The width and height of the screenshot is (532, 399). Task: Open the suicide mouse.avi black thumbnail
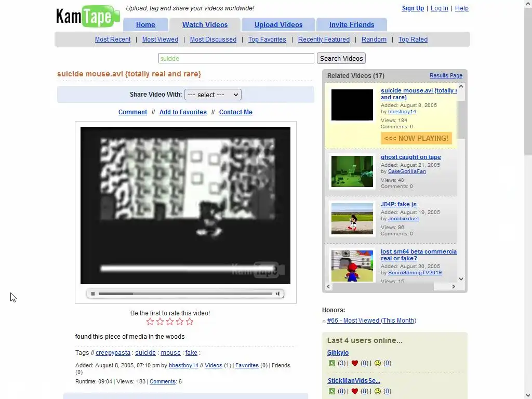click(x=352, y=105)
